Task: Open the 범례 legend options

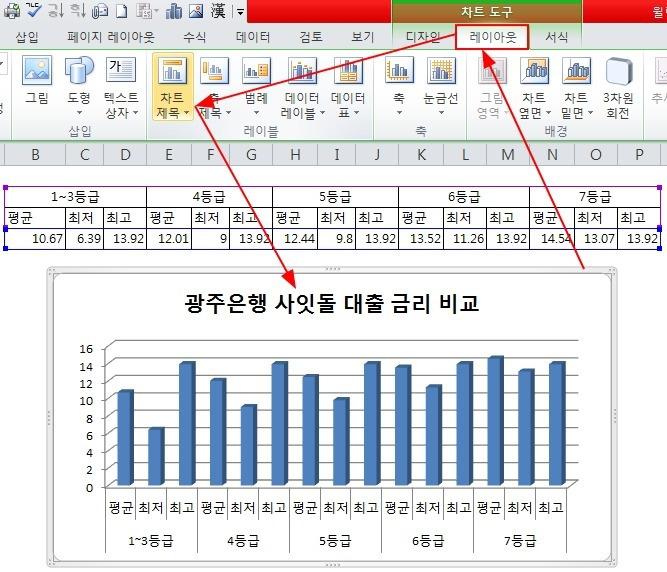Action: tap(256, 86)
